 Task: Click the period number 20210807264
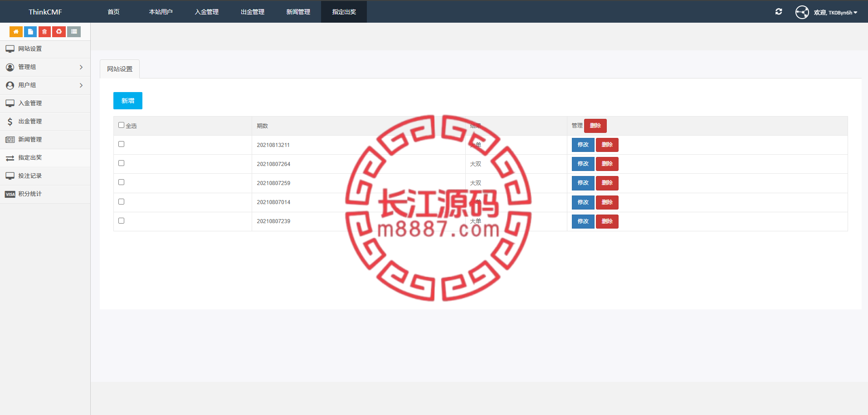[273, 164]
